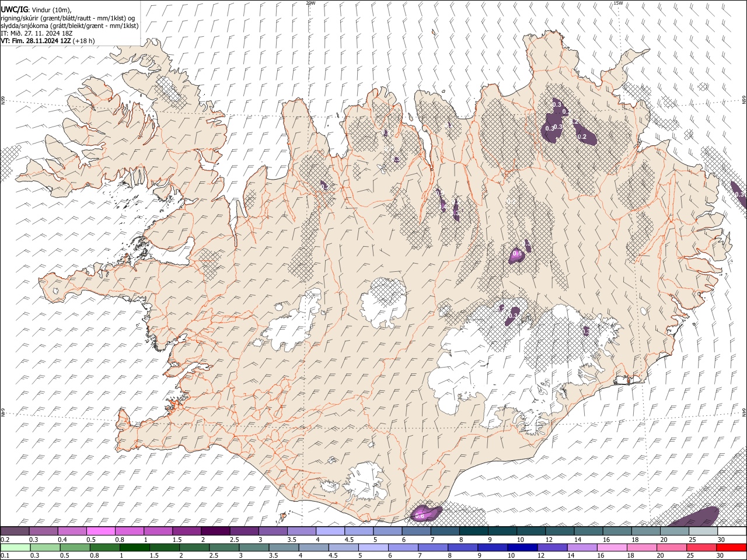The height and width of the screenshot is (560, 747).
Task: Click the "rigning/skúrir" legend description line
Action: click(68, 18)
